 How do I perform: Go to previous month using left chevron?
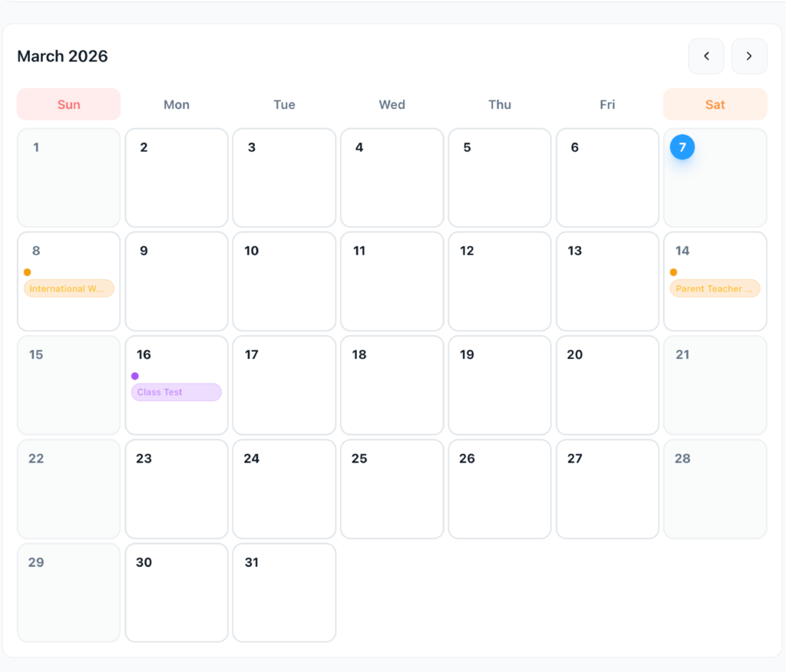tap(706, 56)
